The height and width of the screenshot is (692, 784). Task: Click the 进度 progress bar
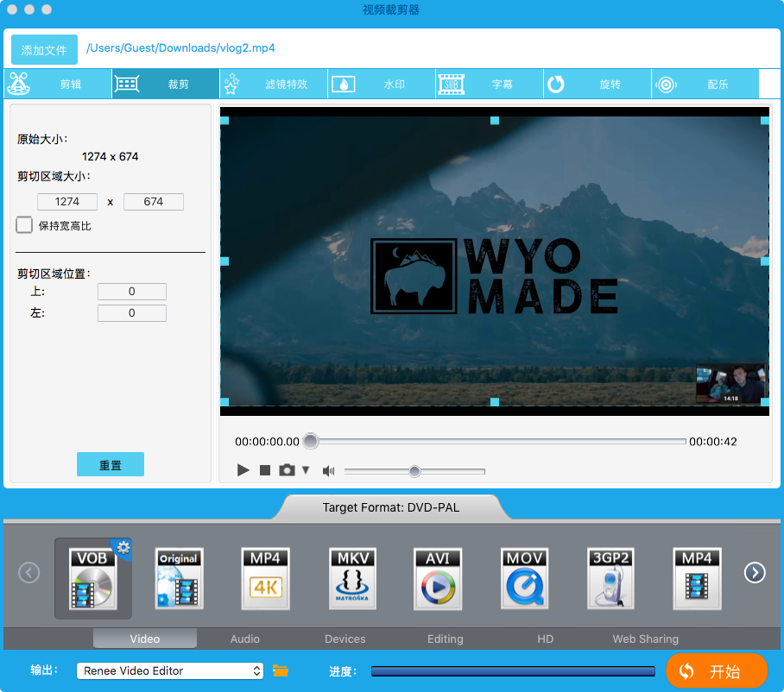[x=513, y=671]
